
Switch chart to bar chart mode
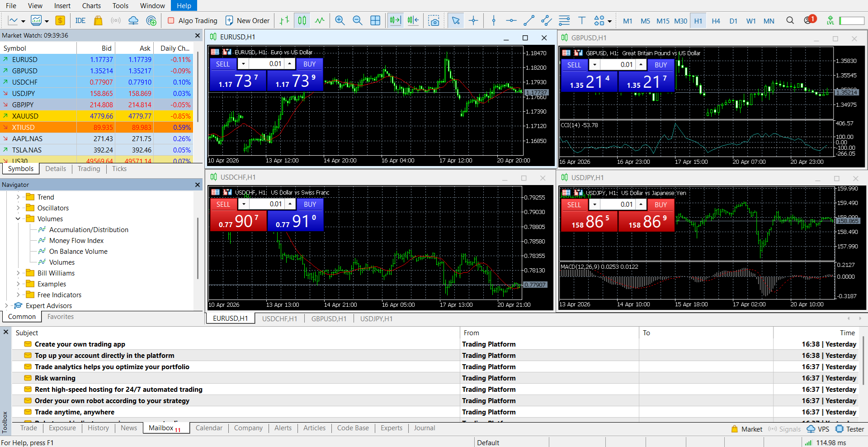click(284, 20)
